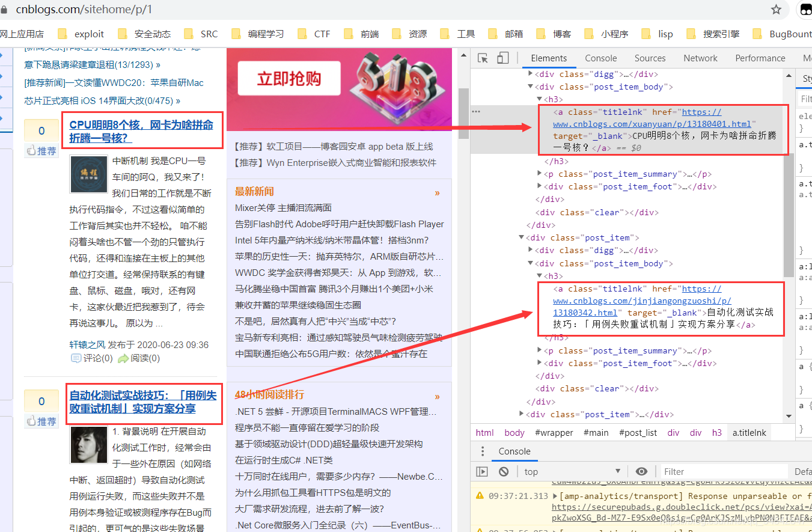The height and width of the screenshot is (532, 812).
Task: Open the console drawer three-dot menu
Action: coord(482,451)
